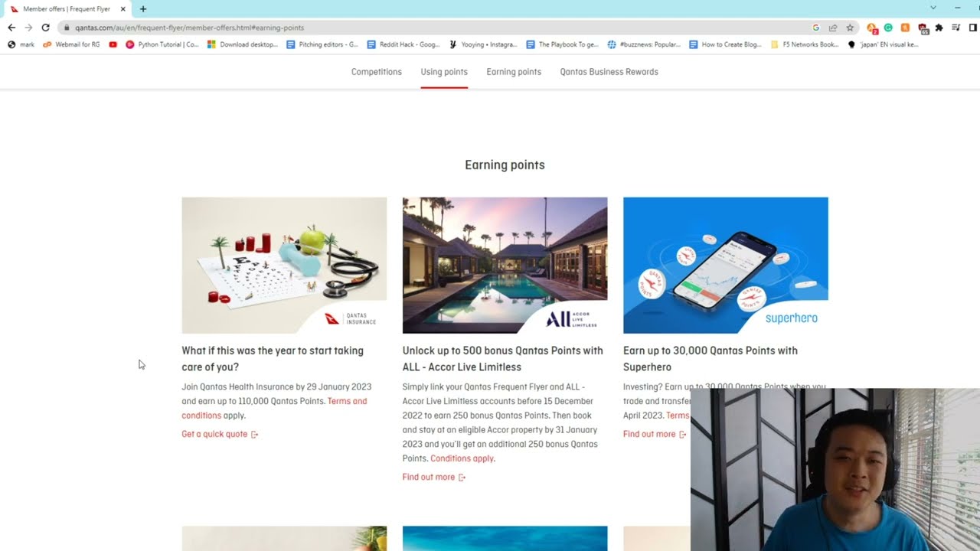Click the address bar URL field
This screenshot has height=551, width=980.
tap(436, 28)
